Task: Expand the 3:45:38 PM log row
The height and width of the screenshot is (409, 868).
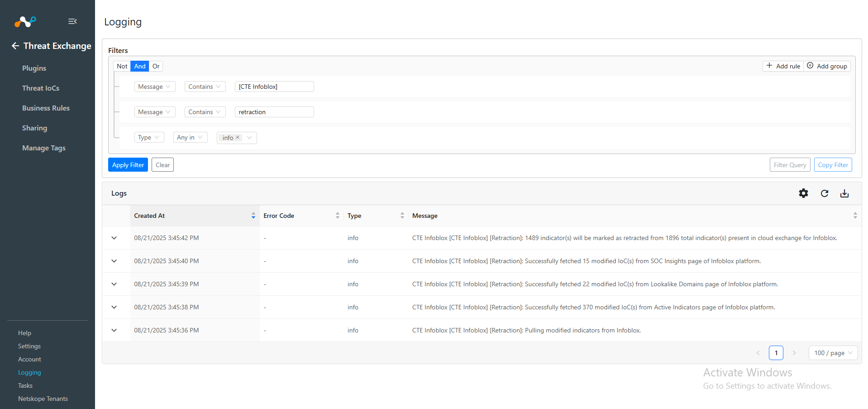Action: pos(114,307)
